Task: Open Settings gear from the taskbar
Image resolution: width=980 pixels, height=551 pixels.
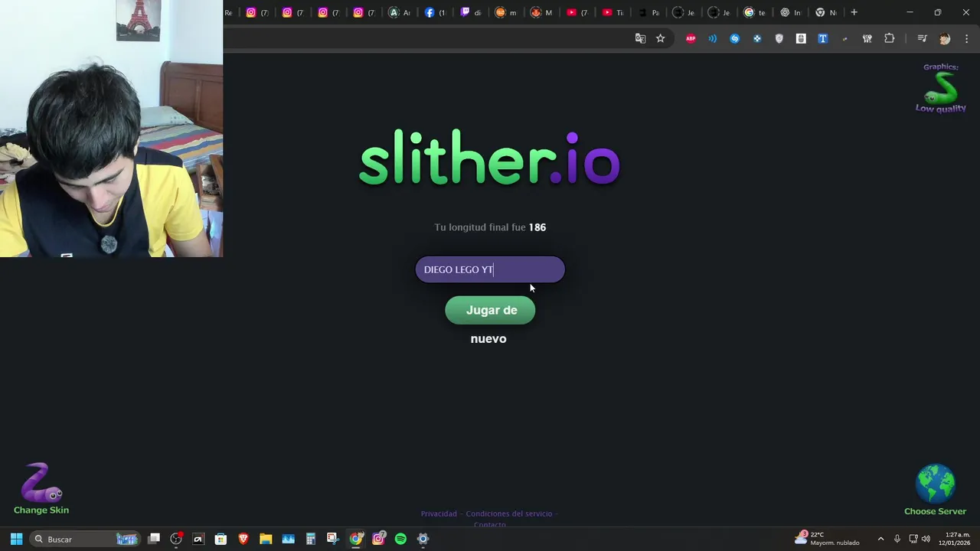Action: coord(423,539)
